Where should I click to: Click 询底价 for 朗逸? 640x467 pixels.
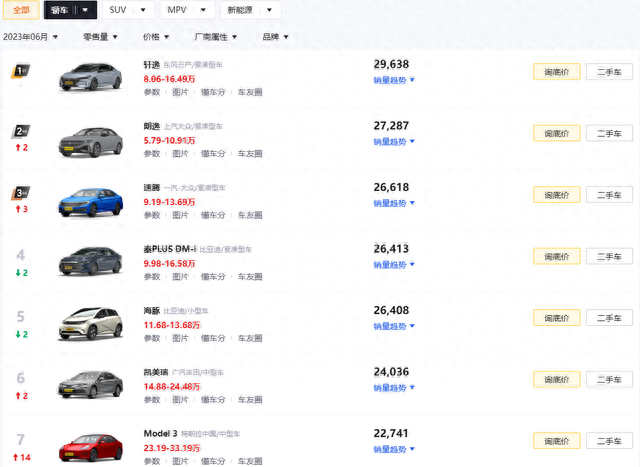click(x=556, y=133)
